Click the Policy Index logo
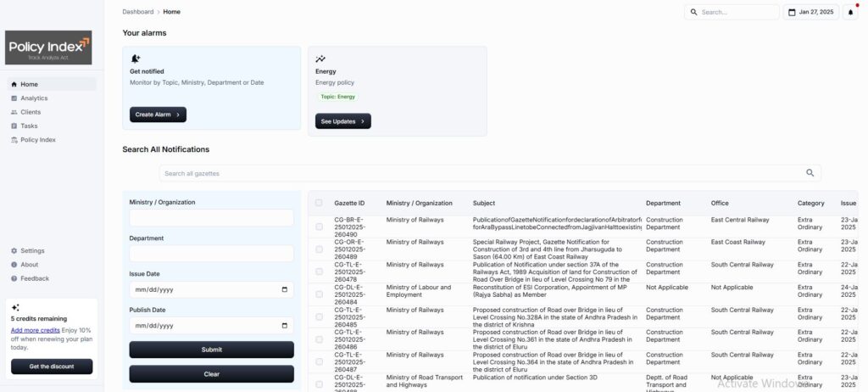868x392 pixels. click(48, 48)
